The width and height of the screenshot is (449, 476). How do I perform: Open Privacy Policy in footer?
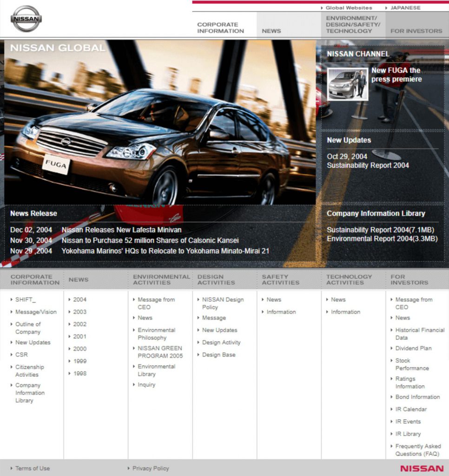click(151, 469)
